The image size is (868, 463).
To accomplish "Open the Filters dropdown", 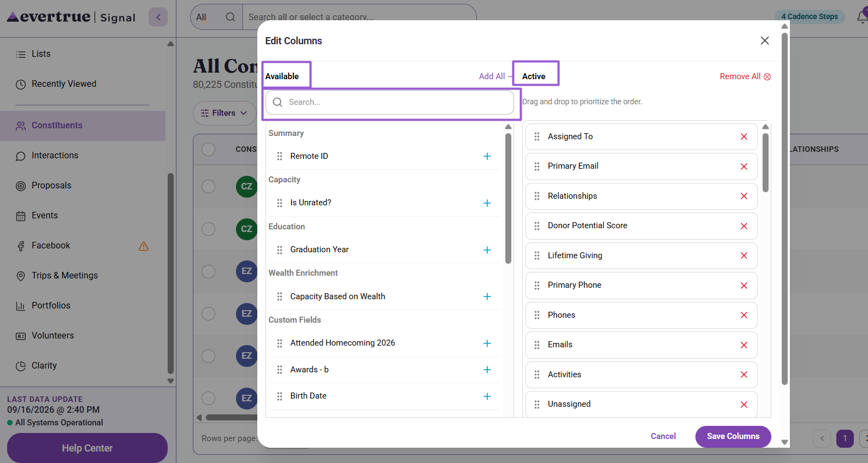I will point(225,113).
